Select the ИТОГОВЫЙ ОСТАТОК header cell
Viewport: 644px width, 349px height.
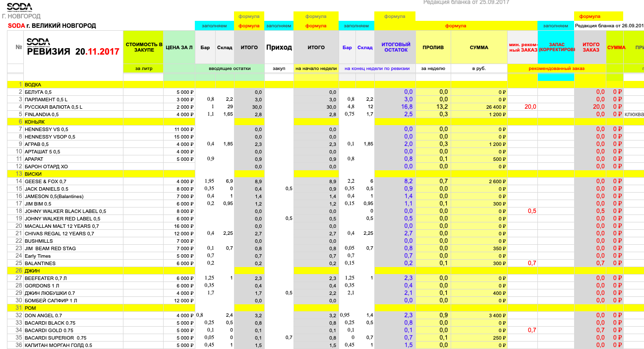click(396, 47)
